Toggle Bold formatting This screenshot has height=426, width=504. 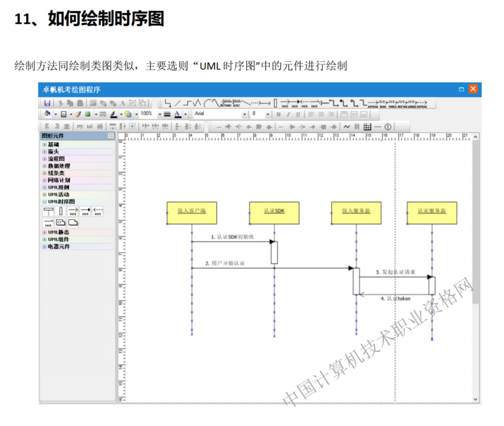pos(279,114)
